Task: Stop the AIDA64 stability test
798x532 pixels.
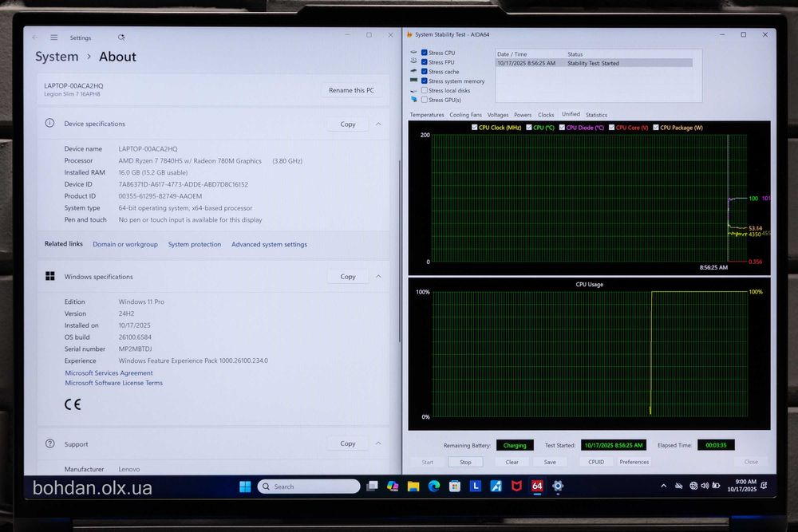Action: tap(465, 462)
